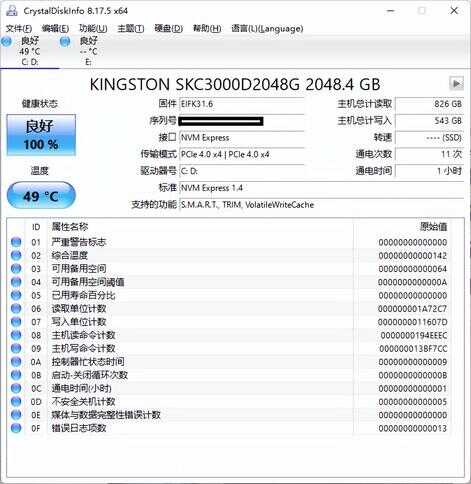Click status icon for 04 可用备用空间阈值
This screenshot has width=471, height=484.
pyautogui.click(x=16, y=282)
